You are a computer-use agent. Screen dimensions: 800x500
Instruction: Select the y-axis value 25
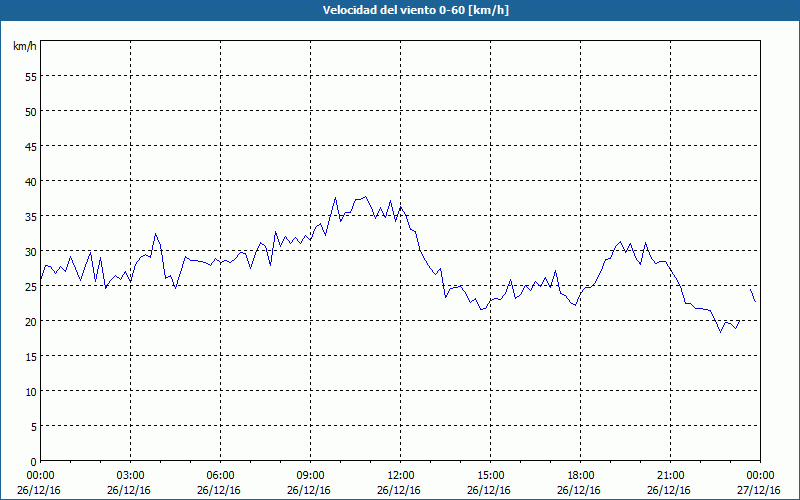click(31, 287)
